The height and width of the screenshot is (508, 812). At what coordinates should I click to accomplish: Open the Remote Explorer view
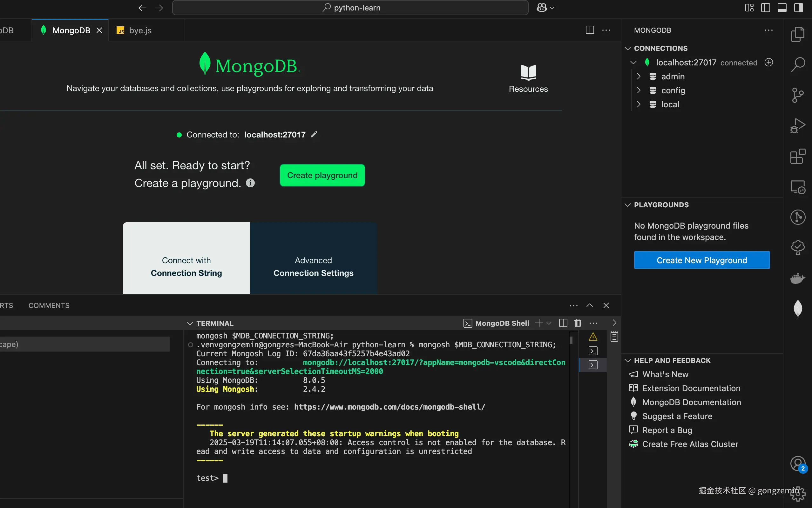click(x=798, y=187)
